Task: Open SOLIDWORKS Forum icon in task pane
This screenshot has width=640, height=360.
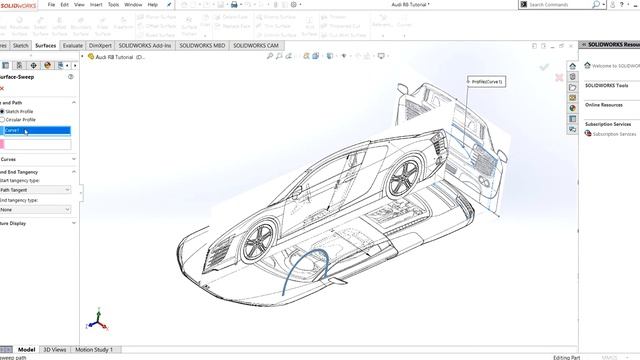Action: 573,129
